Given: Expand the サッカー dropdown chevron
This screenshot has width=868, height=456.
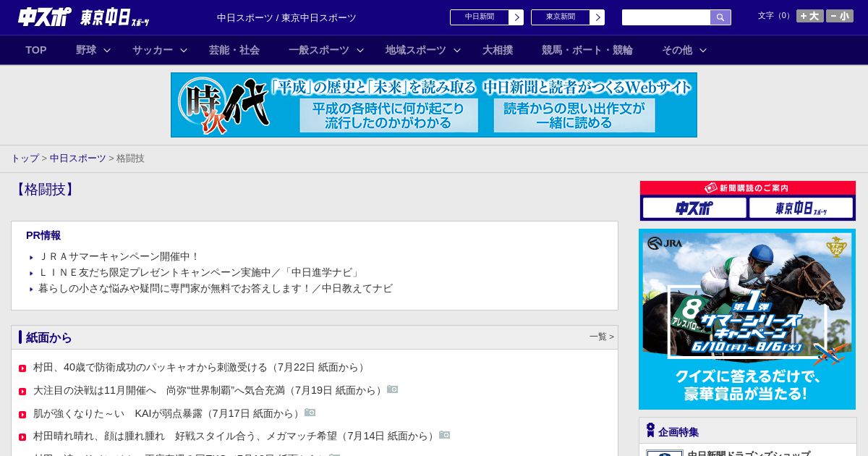Looking at the screenshot, I should (x=184, y=50).
